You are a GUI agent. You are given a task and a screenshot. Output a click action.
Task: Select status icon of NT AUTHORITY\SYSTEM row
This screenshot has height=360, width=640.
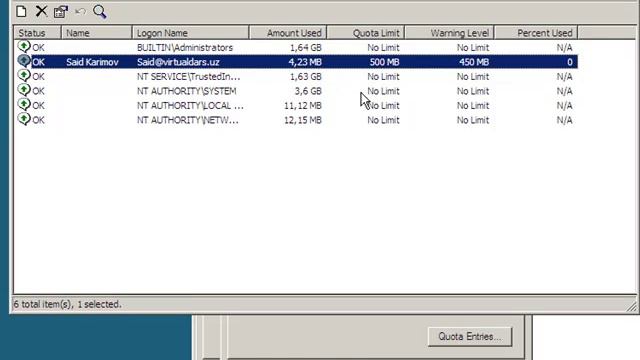click(24, 90)
